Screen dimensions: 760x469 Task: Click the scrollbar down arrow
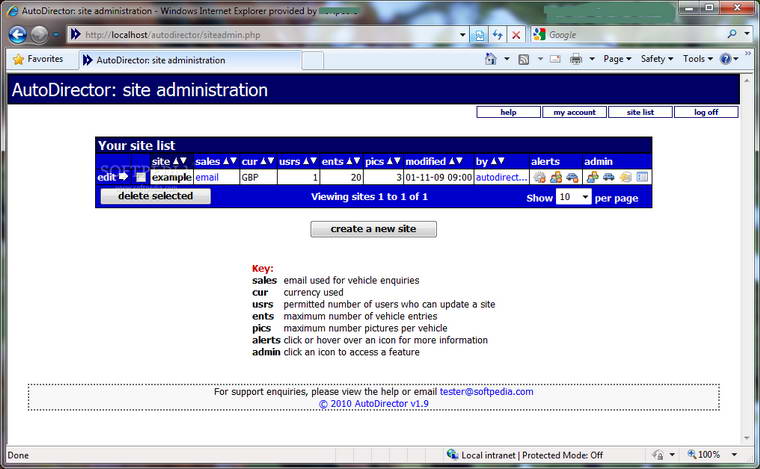pyautogui.click(x=747, y=438)
